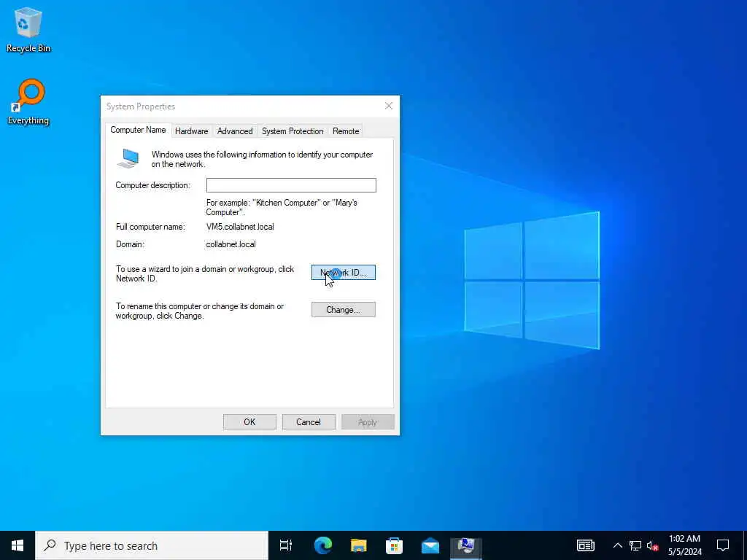Click the 'To rename this computer' text
Viewport: 747px width, 560px height.
tap(200, 311)
